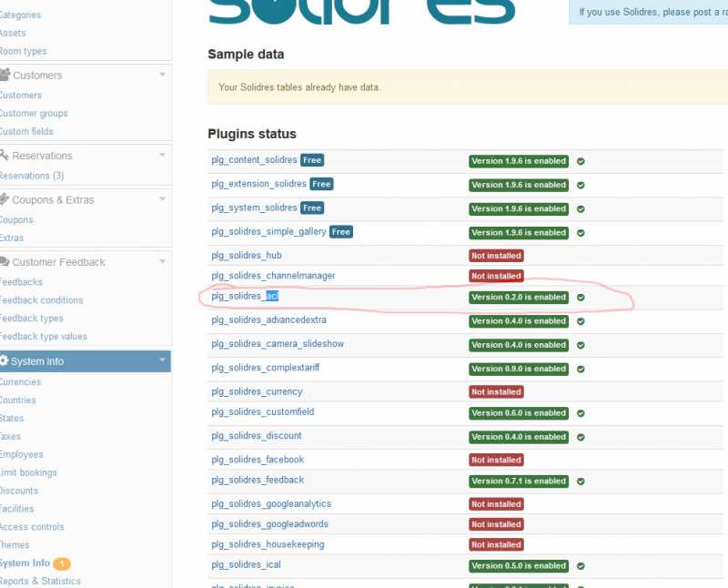
Task: Open the plg_solidres_complextariff plugin link
Action: coord(265,369)
